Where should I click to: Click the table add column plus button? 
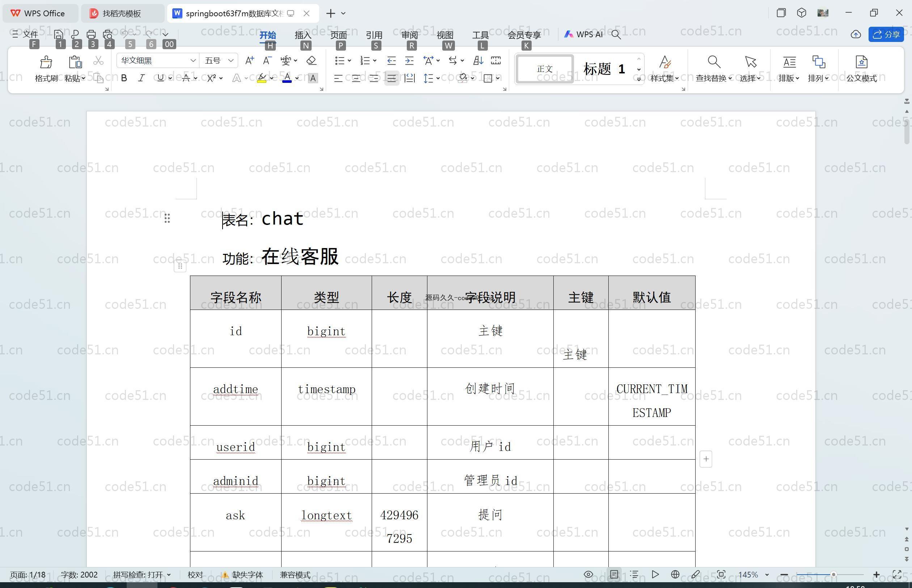tap(706, 459)
